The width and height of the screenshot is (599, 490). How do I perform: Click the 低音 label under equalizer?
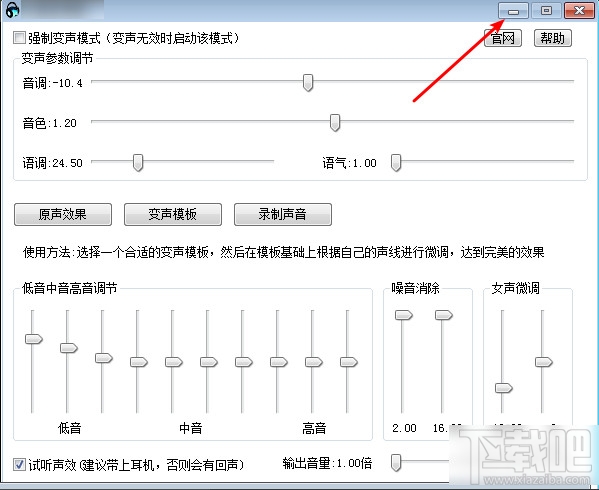pos(70,428)
